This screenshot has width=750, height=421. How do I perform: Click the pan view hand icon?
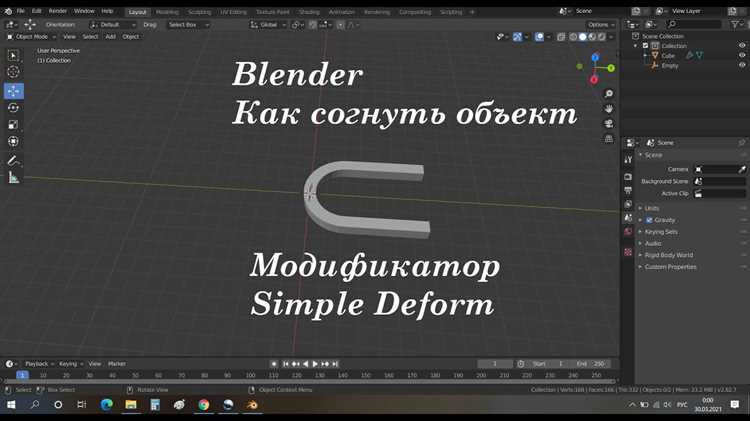click(608, 109)
